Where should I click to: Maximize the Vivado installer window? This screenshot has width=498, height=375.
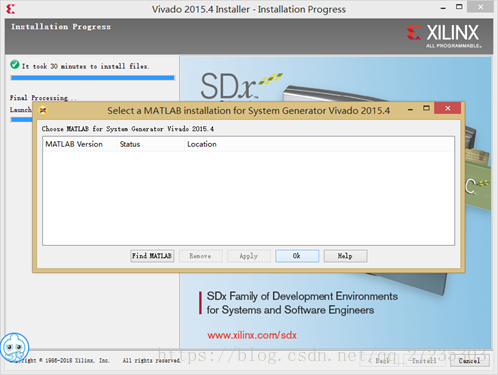[459, 7]
